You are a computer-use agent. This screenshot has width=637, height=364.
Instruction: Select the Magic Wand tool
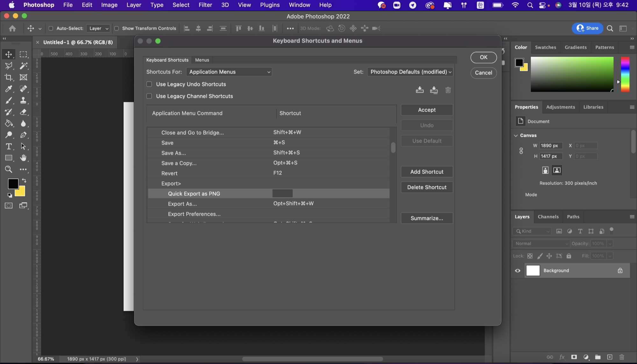[23, 66]
